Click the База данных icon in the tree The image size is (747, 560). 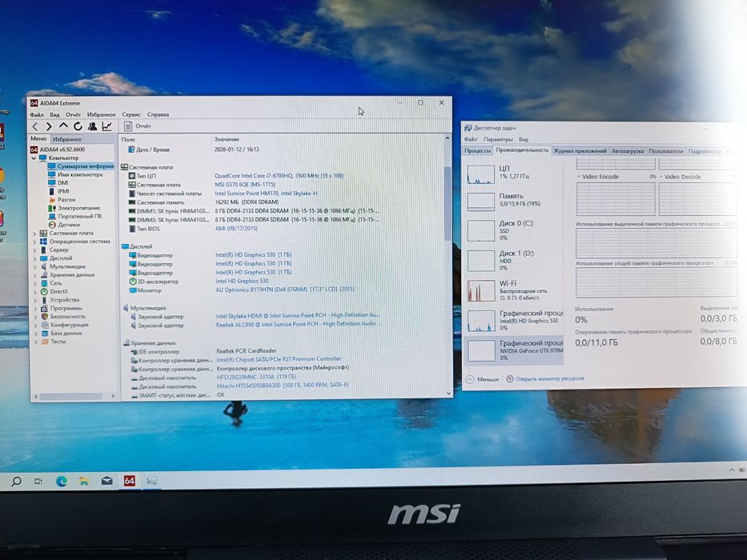44,334
